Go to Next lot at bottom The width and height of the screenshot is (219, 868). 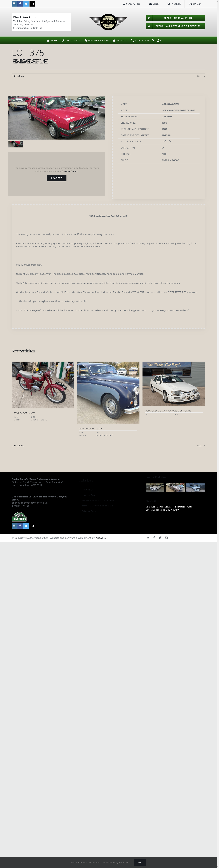[x=201, y=445]
